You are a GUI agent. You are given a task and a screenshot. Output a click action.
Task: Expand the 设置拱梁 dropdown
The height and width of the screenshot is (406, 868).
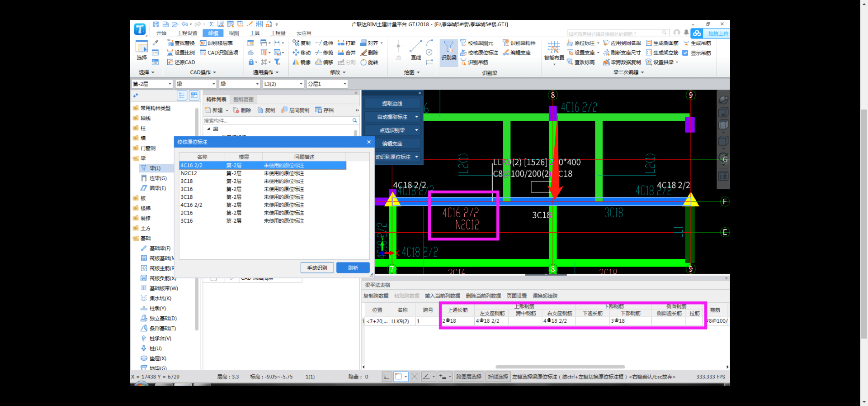[677, 62]
